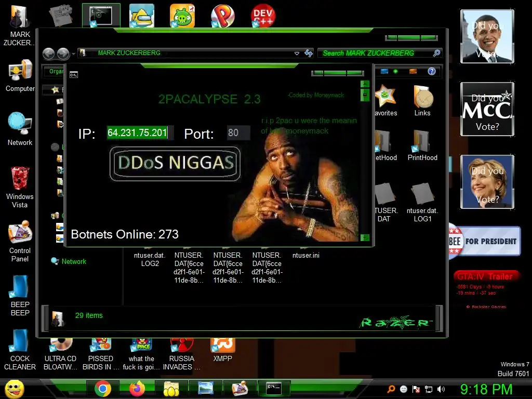Launch the green pig Angry Birds shortcut
Image resolution: width=532 pixels, height=399 pixels.
click(x=182, y=16)
